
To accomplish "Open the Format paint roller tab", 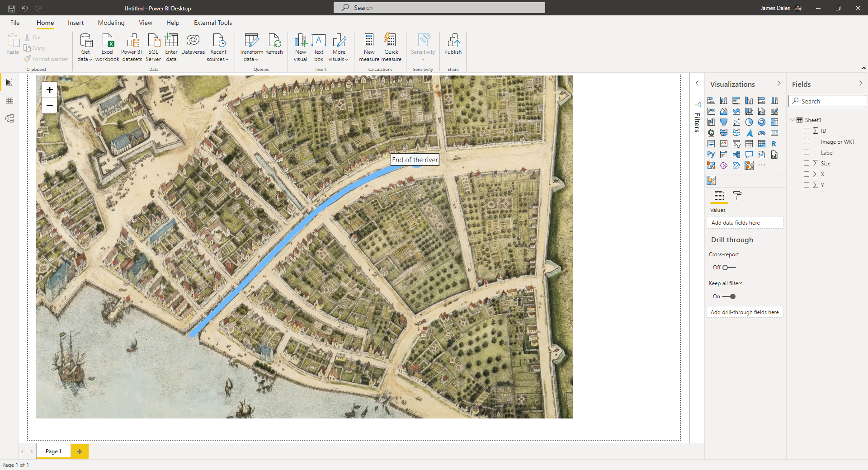I will pyautogui.click(x=737, y=196).
